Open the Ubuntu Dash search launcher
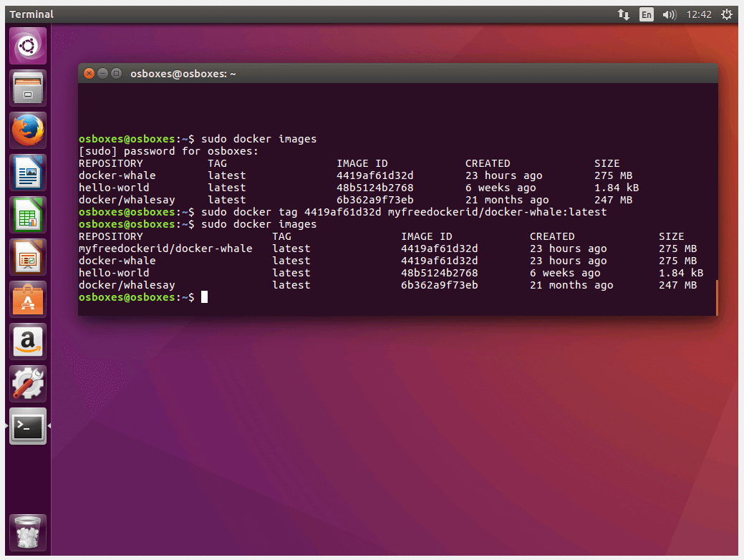This screenshot has height=560, width=744. coord(28,46)
